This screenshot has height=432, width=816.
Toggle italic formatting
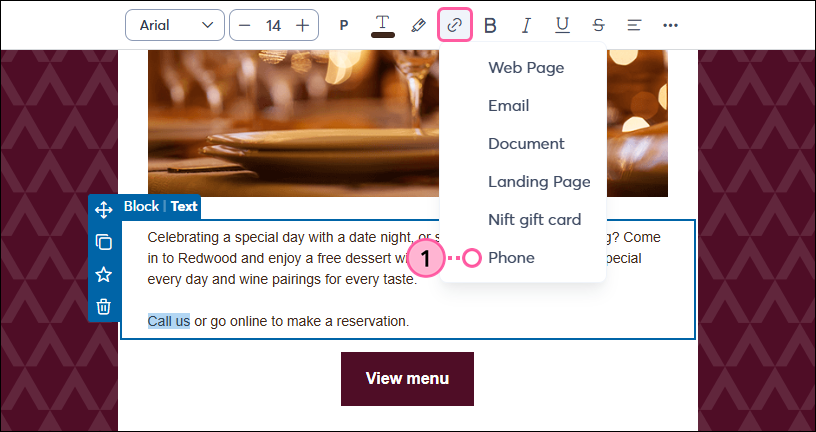(526, 25)
